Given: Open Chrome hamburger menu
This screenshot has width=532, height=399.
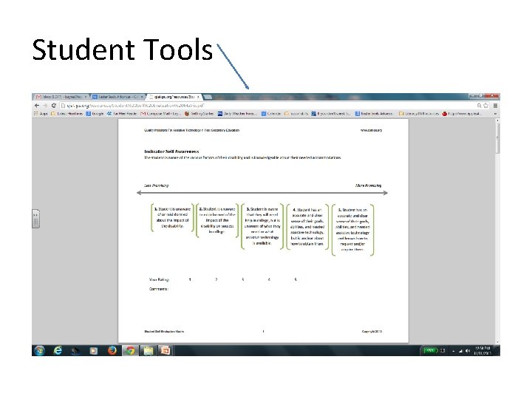Looking at the screenshot, I should coord(495,106).
